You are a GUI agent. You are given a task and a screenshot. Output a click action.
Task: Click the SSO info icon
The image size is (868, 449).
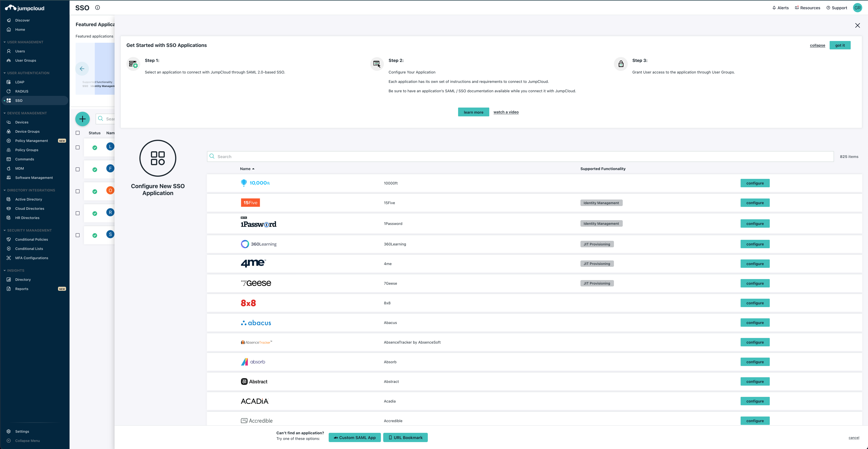click(97, 7)
